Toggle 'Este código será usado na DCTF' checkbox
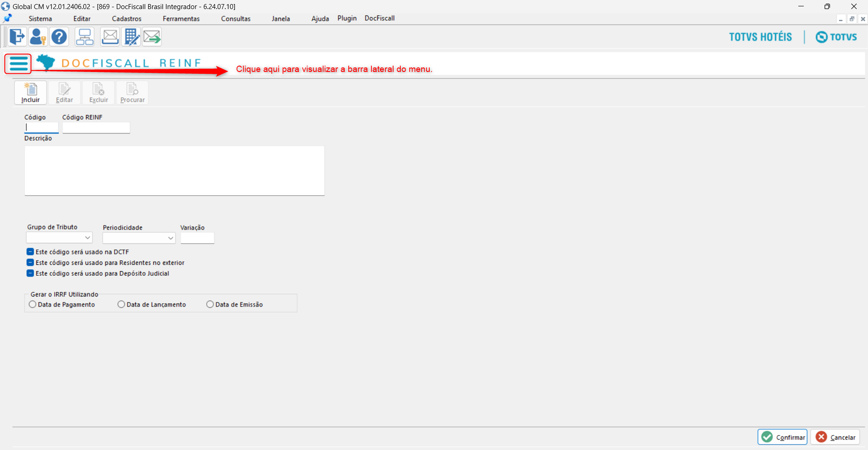Viewport: 868px width, 450px height. click(30, 252)
